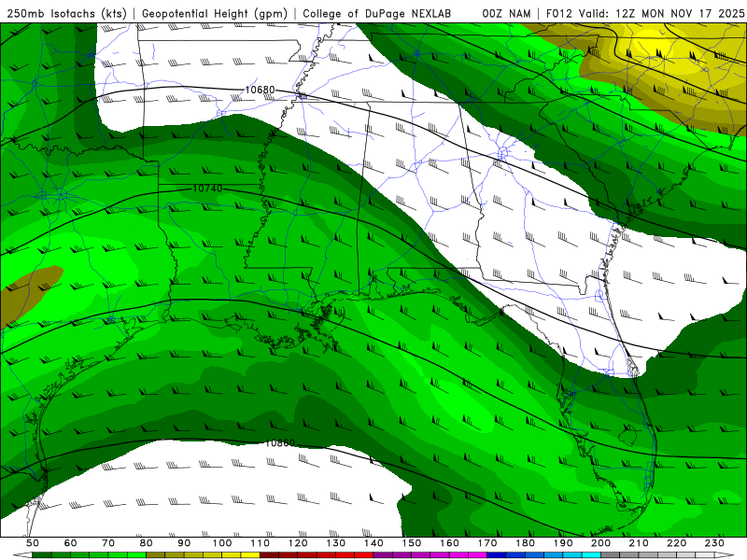This screenshot has height=560, width=747.
Task: Click the 210 value on color scale
Action: tap(639, 543)
